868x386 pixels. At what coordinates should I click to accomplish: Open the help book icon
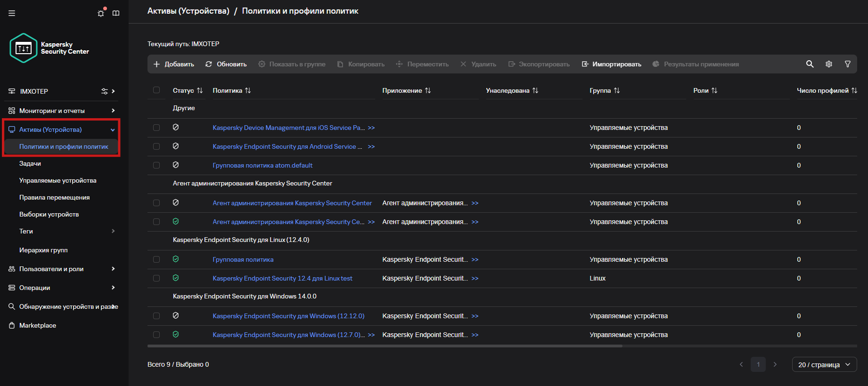pos(116,13)
